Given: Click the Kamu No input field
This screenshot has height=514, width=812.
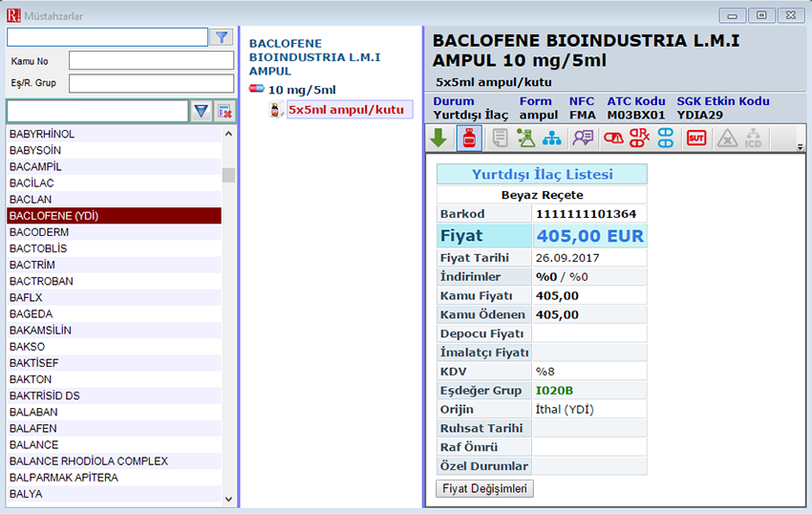Looking at the screenshot, I should 151,61.
